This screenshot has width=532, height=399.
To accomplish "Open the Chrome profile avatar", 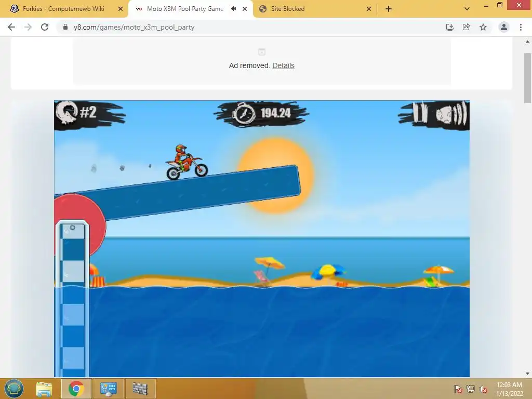I will click(504, 27).
